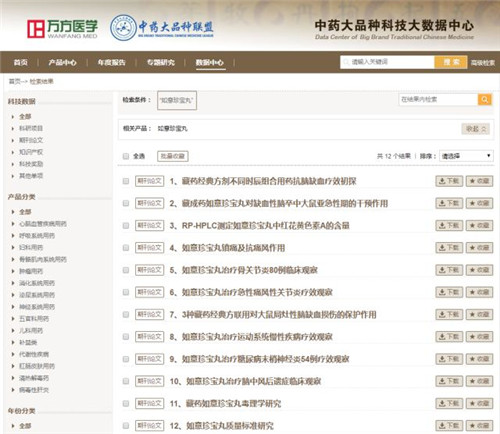Open related product 如意珍宝丸 link
Viewport: 500px width, 434px height.
(172, 128)
